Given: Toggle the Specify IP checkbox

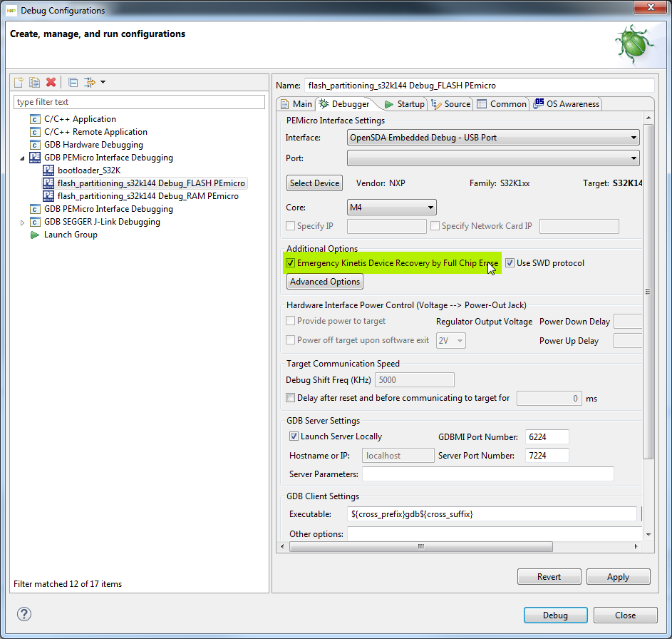Looking at the screenshot, I should (291, 225).
